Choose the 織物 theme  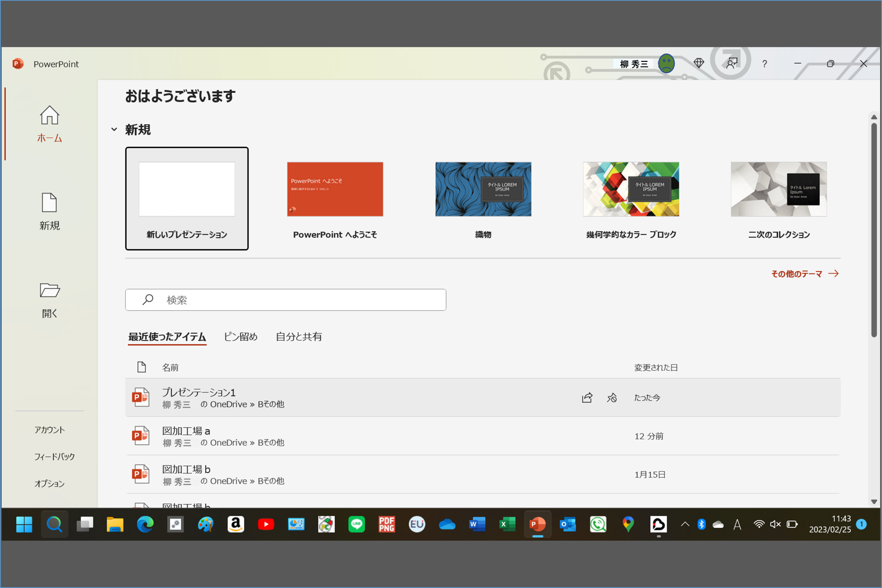point(483,198)
